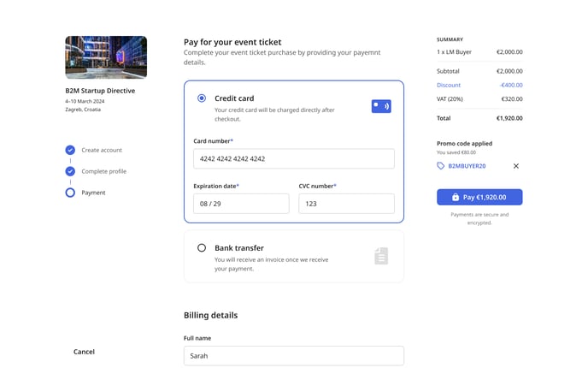
Task: Click the promo tag icon beside B2MBUYER20
Action: [x=441, y=166]
